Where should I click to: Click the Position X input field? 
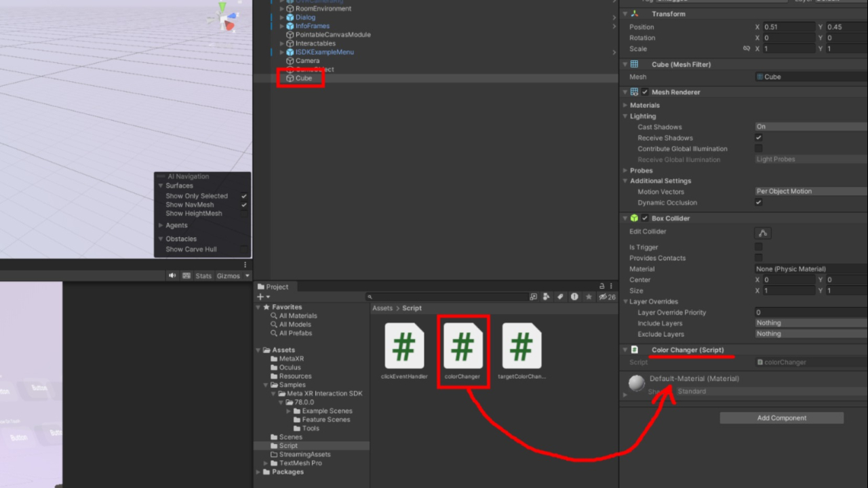[788, 27]
